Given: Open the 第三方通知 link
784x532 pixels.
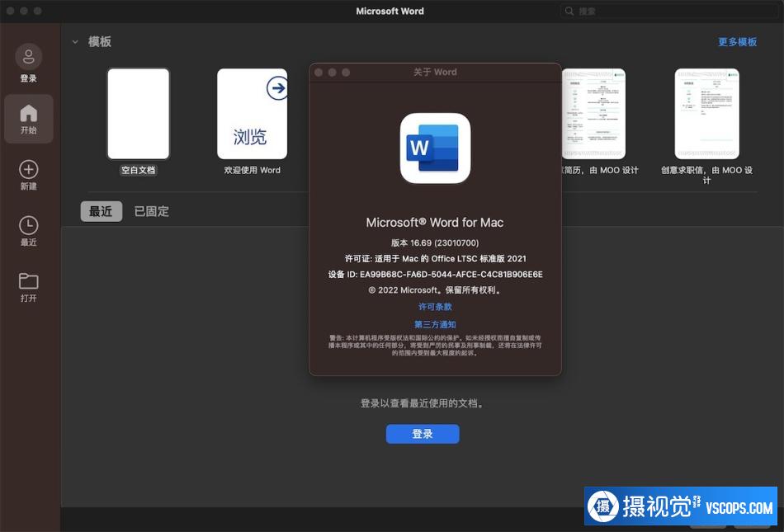Looking at the screenshot, I should click(x=435, y=325).
